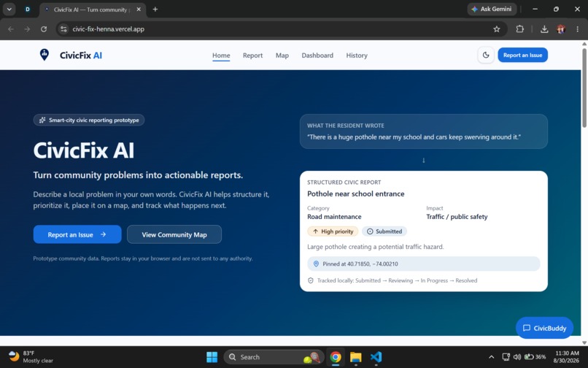Click the battery 36% indicator

535,357
